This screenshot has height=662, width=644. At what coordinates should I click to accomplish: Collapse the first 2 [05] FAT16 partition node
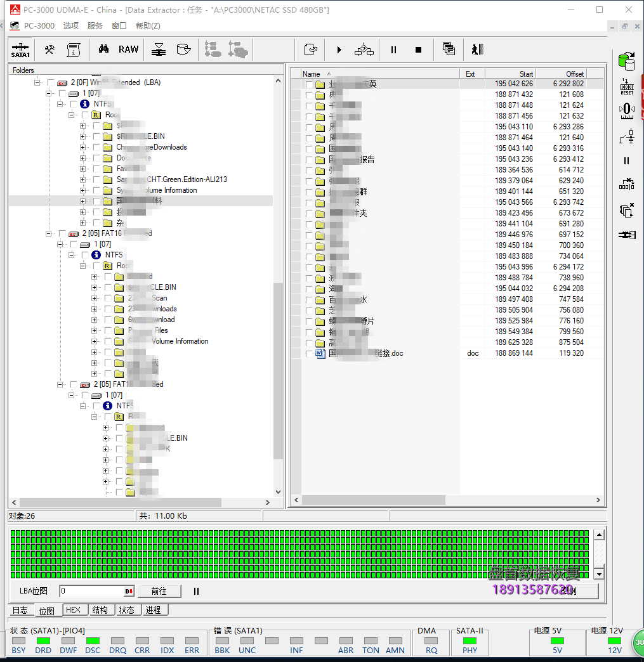coord(49,233)
